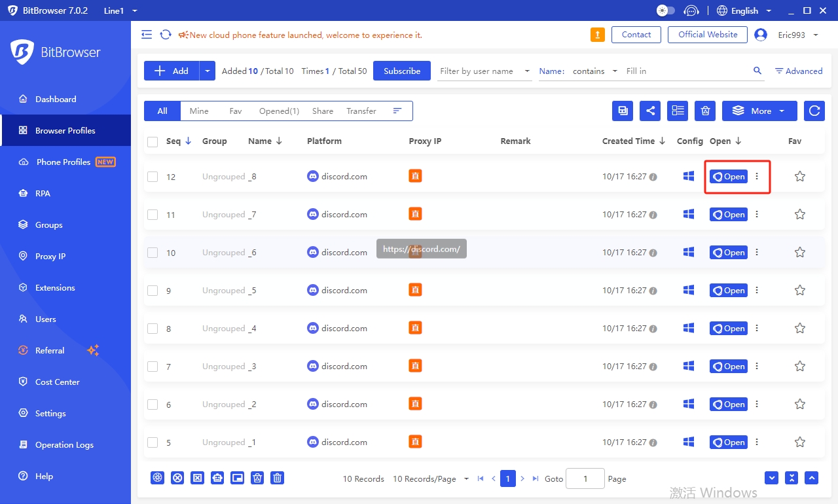Switch to the Share tab
This screenshot has width=838, height=504.
(x=323, y=111)
